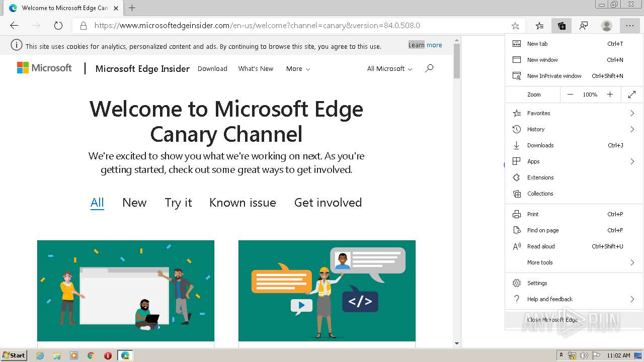Click the Learn more cookies link
Image resolution: width=644 pixels, height=362 pixels.
point(425,45)
